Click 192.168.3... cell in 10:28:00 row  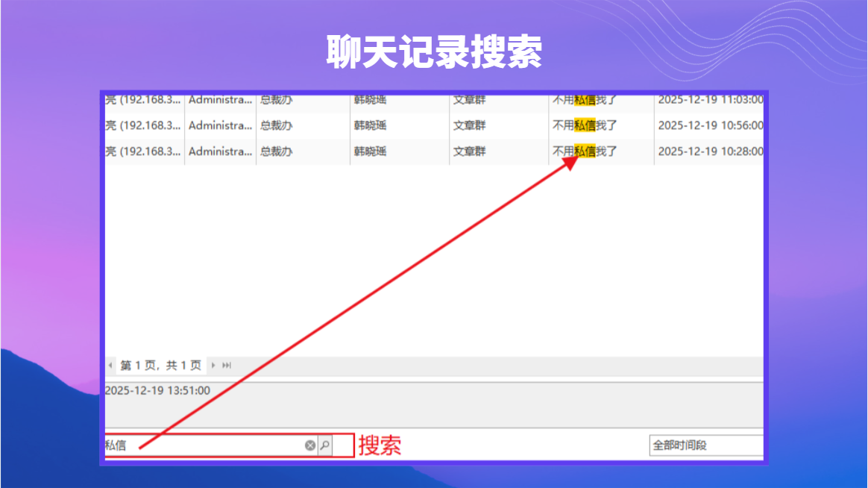pos(143,151)
